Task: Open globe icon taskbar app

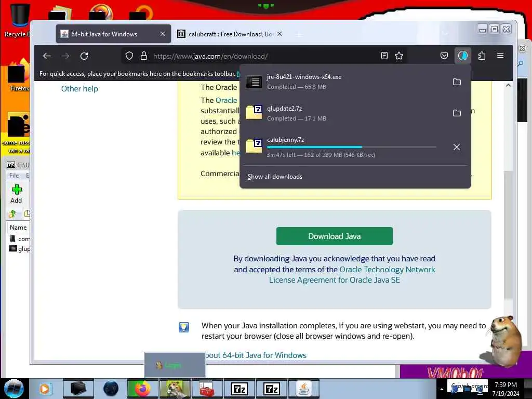Action: [111, 389]
